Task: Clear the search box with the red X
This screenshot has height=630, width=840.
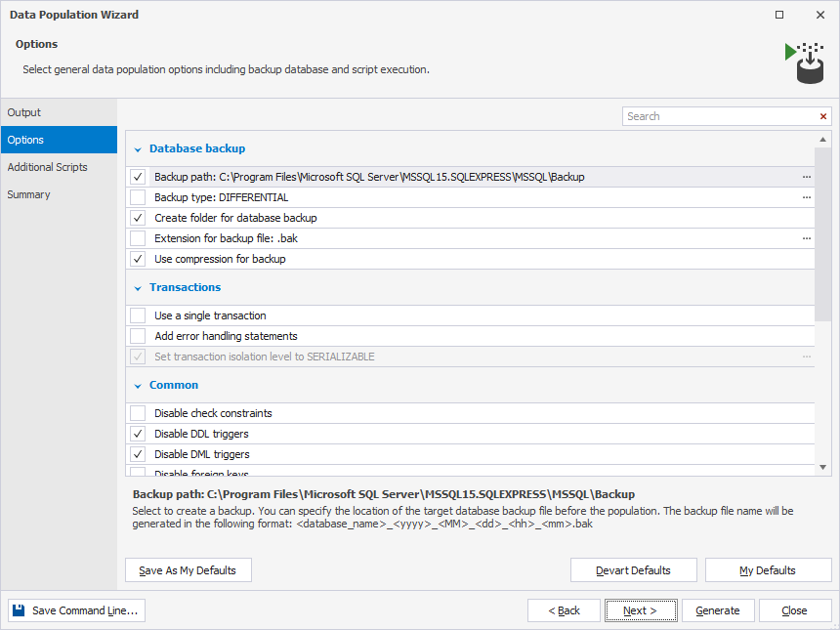Action: click(x=822, y=116)
